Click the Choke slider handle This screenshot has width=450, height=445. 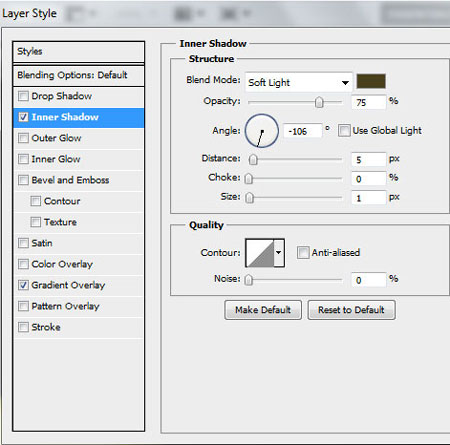point(249,179)
